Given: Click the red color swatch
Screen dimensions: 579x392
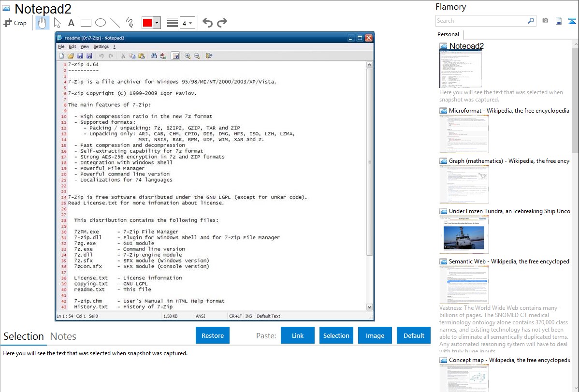Looking at the screenshot, I should tap(147, 23).
